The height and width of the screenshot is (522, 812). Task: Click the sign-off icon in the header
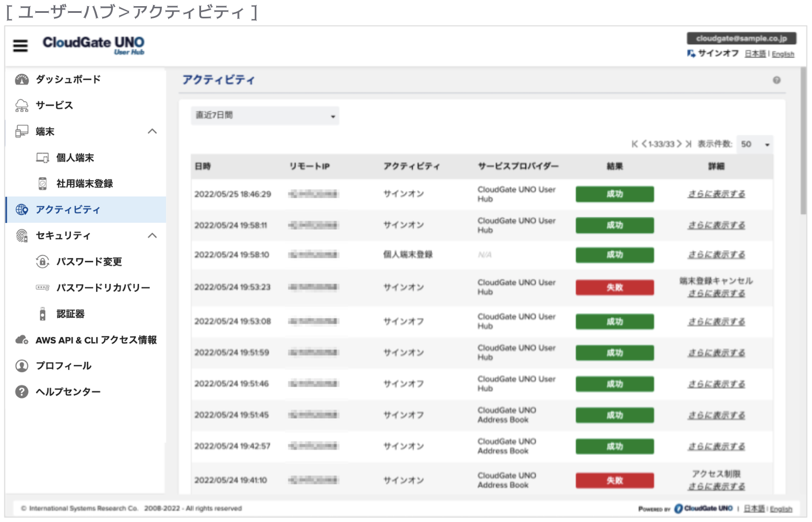pos(691,53)
